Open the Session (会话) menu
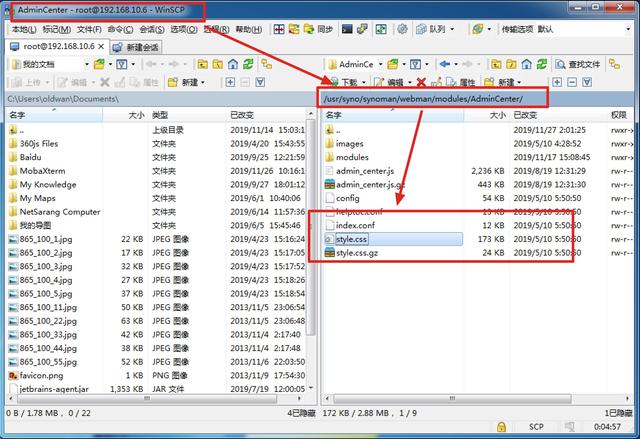This screenshot has width=640, height=439. coord(152,29)
